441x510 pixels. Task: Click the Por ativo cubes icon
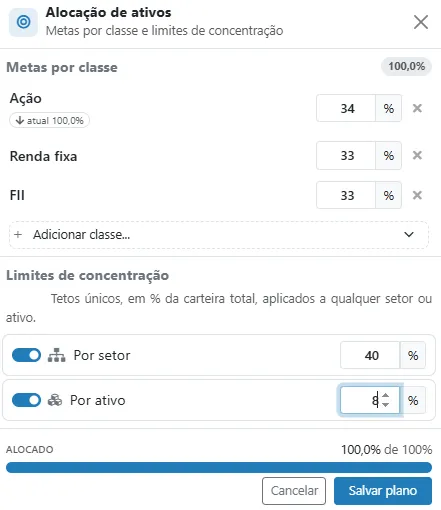55,400
